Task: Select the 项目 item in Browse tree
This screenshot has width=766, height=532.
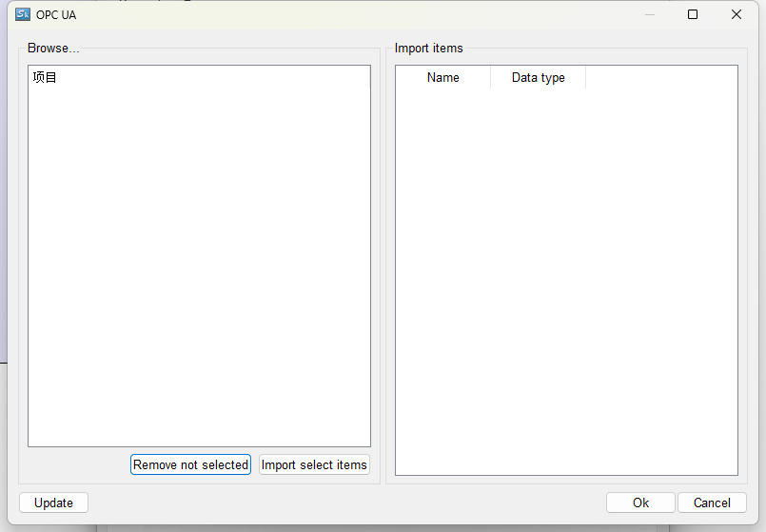Action: pyautogui.click(x=45, y=77)
